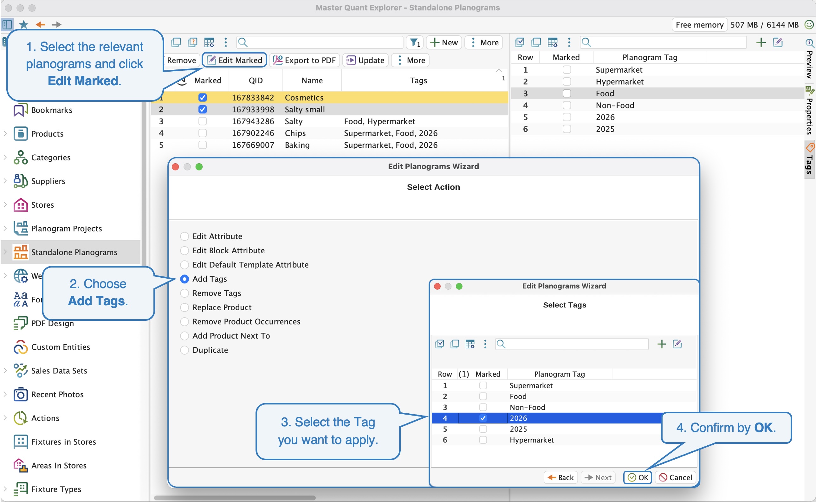This screenshot has height=504, width=816.
Task: Click the search field in Select Tags wizard
Action: point(572,344)
